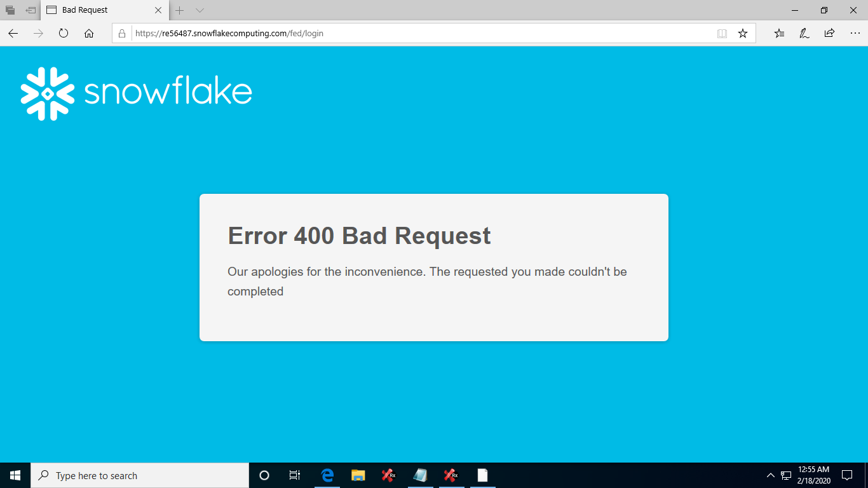This screenshot has height=488, width=868.
Task: Open File Explorer from the taskbar
Action: pyautogui.click(x=358, y=475)
